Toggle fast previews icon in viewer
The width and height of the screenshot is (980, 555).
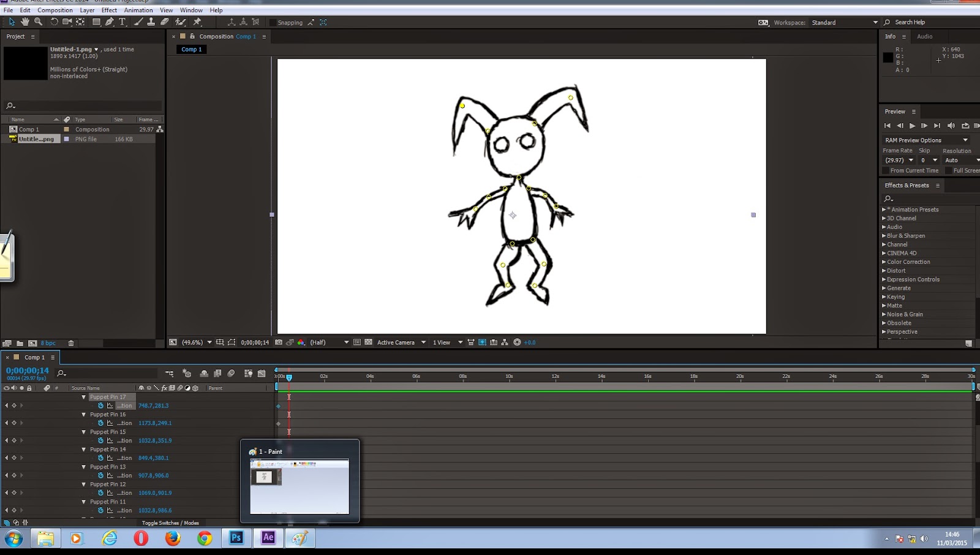point(482,342)
